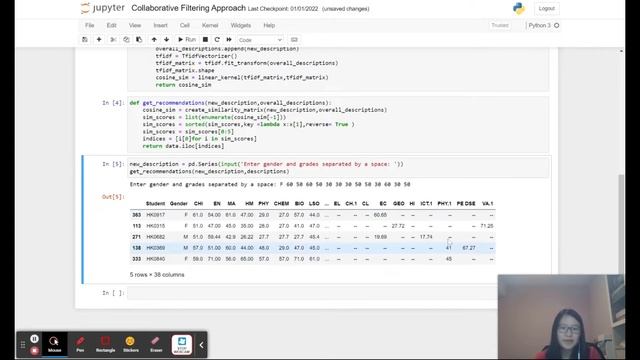Click the recorder toolbar grip handle
Screen dimensions: 640x360
tap(23, 345)
